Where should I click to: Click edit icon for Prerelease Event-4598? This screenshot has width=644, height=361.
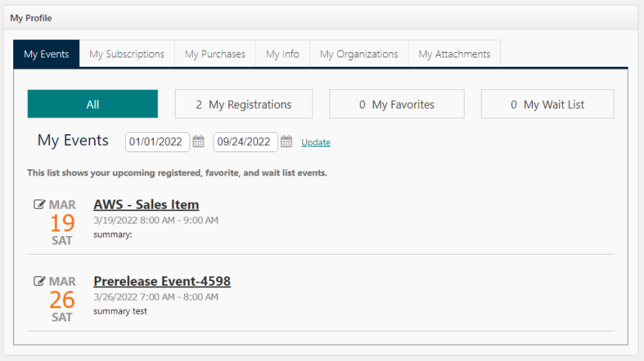[39, 280]
